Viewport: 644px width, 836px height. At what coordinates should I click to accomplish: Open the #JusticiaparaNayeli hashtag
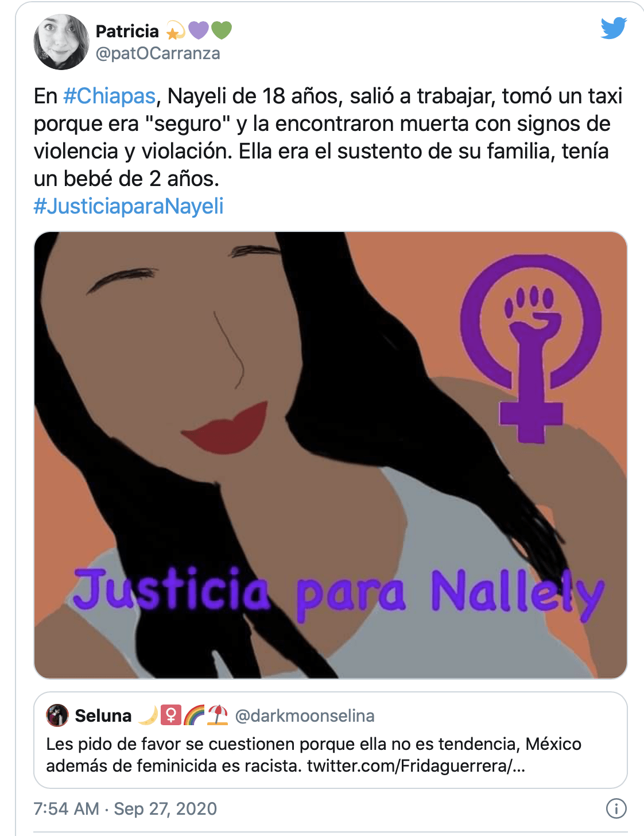[129, 206]
